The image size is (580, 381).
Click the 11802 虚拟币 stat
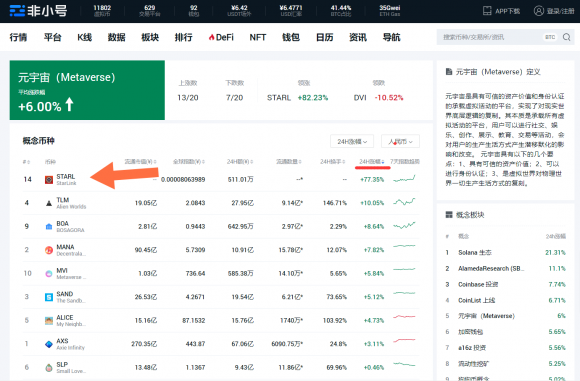click(x=102, y=11)
